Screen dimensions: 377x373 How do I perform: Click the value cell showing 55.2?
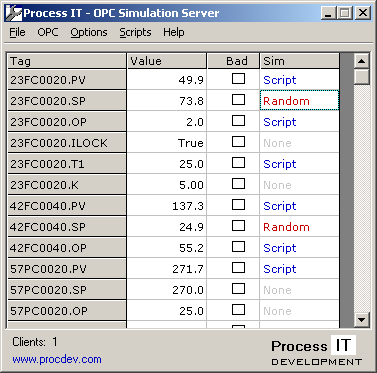[x=167, y=247]
